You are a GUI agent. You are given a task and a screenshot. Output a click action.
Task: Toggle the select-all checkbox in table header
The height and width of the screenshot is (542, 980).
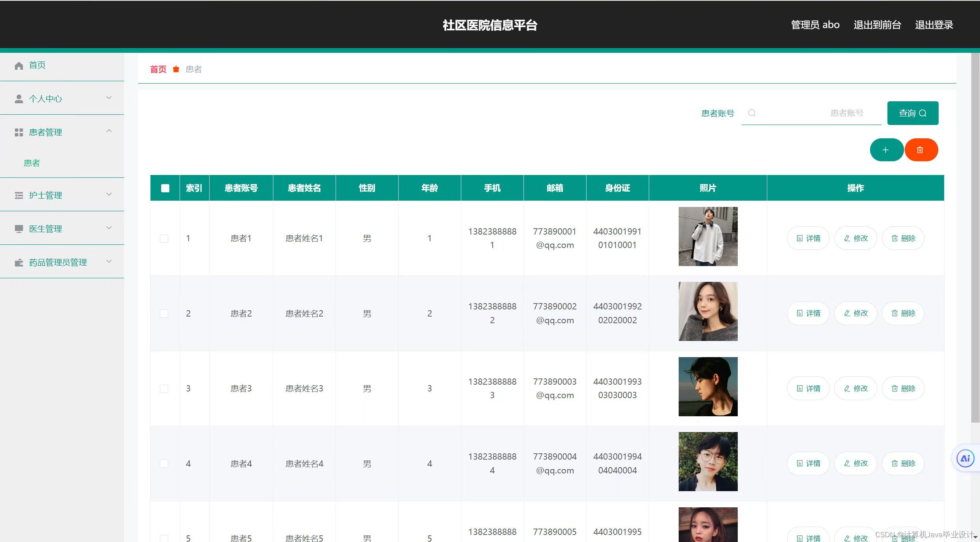[x=165, y=188]
